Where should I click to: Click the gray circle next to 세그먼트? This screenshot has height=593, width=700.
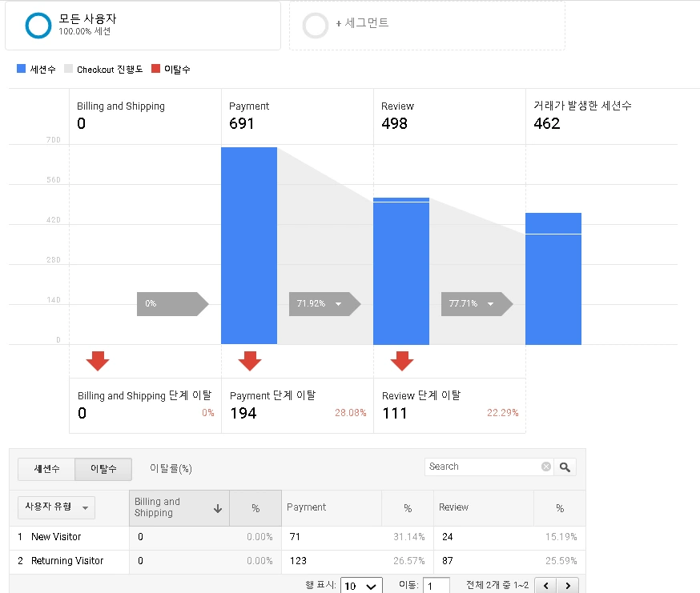point(316,26)
